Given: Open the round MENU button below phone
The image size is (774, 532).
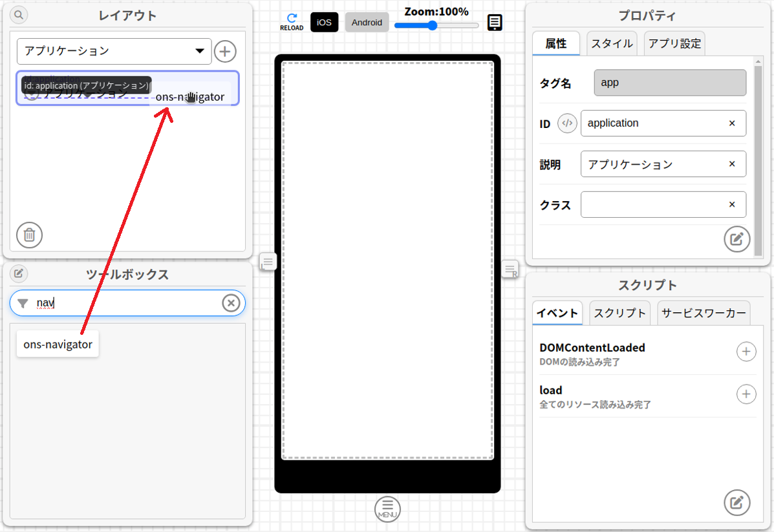Looking at the screenshot, I should (x=387, y=509).
